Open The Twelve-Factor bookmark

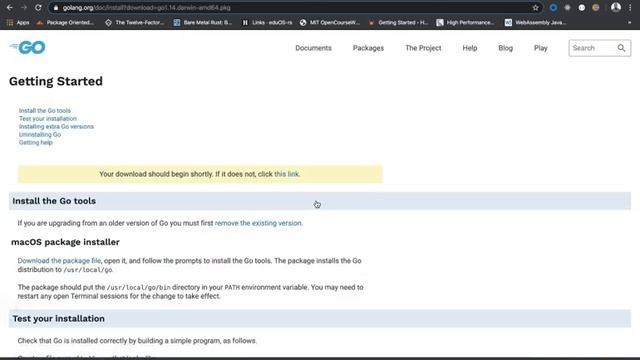[x=135, y=22]
